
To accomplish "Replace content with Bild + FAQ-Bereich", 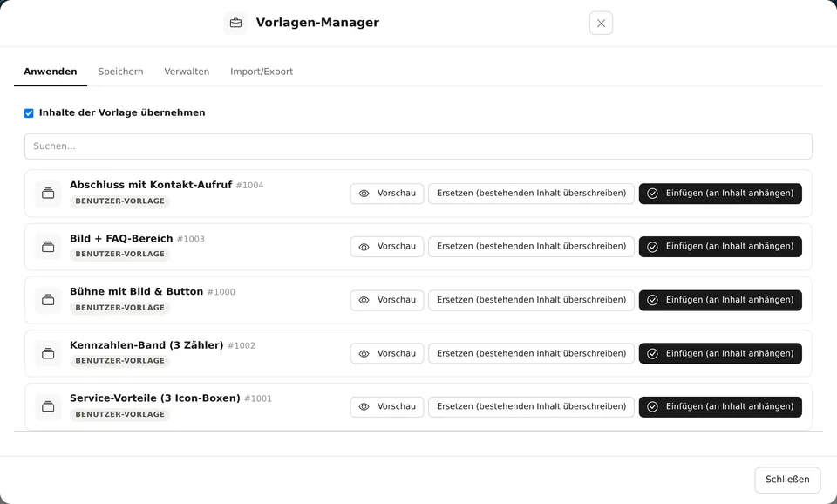I will click(531, 247).
